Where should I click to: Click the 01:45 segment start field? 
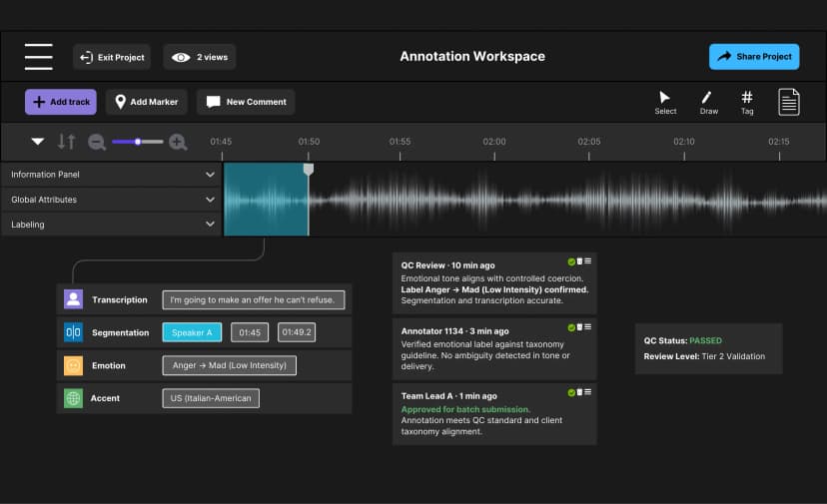point(250,332)
